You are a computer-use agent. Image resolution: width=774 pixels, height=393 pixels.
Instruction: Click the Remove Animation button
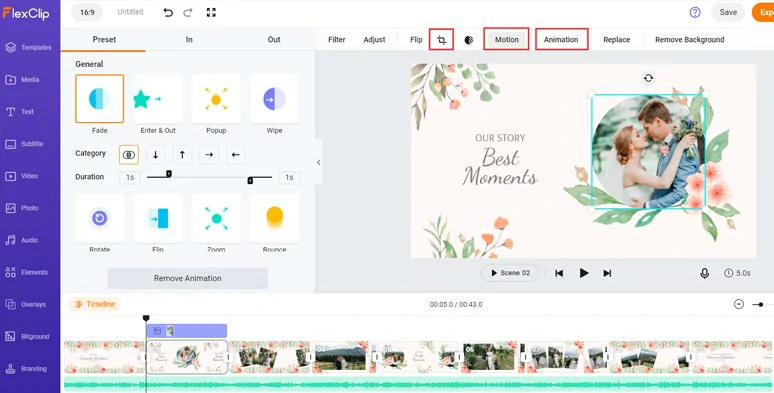coord(188,278)
